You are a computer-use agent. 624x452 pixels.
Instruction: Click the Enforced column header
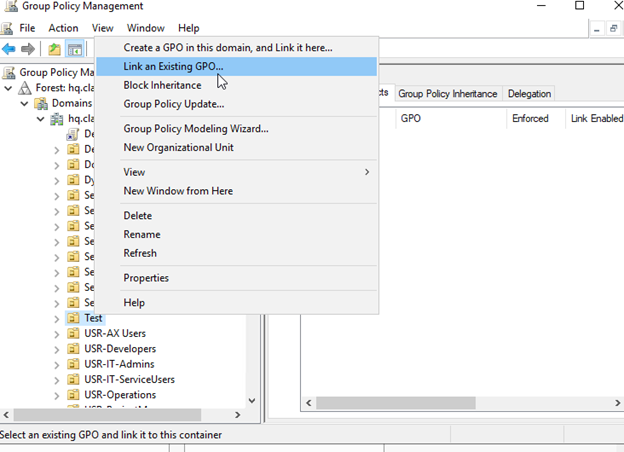tap(536, 118)
